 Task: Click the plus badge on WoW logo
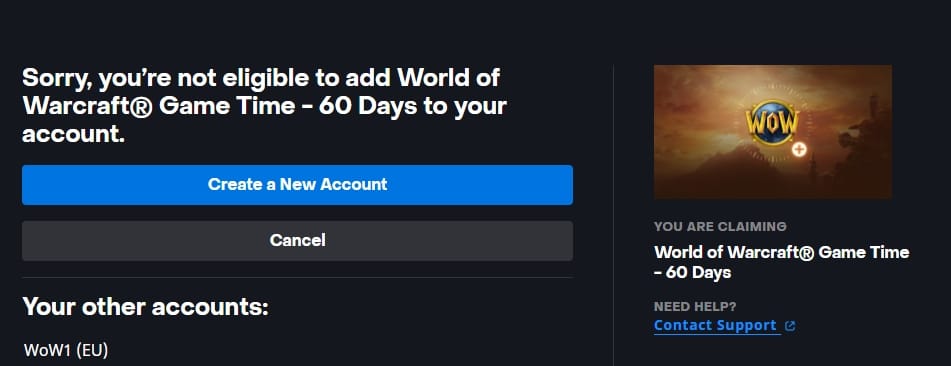click(799, 149)
